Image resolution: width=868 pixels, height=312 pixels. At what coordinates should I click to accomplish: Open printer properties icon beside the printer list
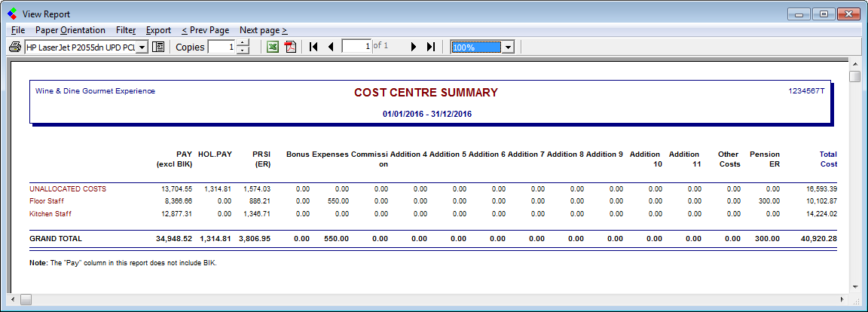[x=158, y=47]
